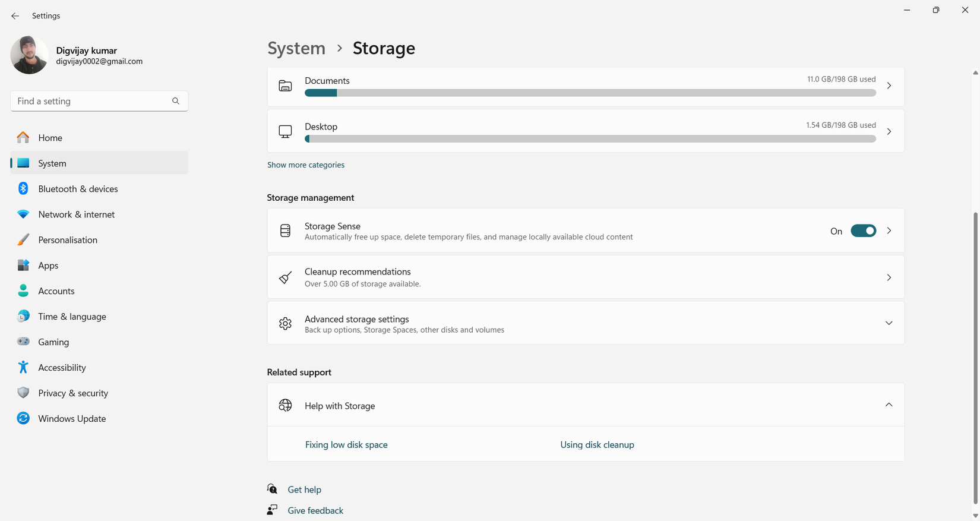
Task: Click the Bluetooth & devices icon
Action: (23, 188)
